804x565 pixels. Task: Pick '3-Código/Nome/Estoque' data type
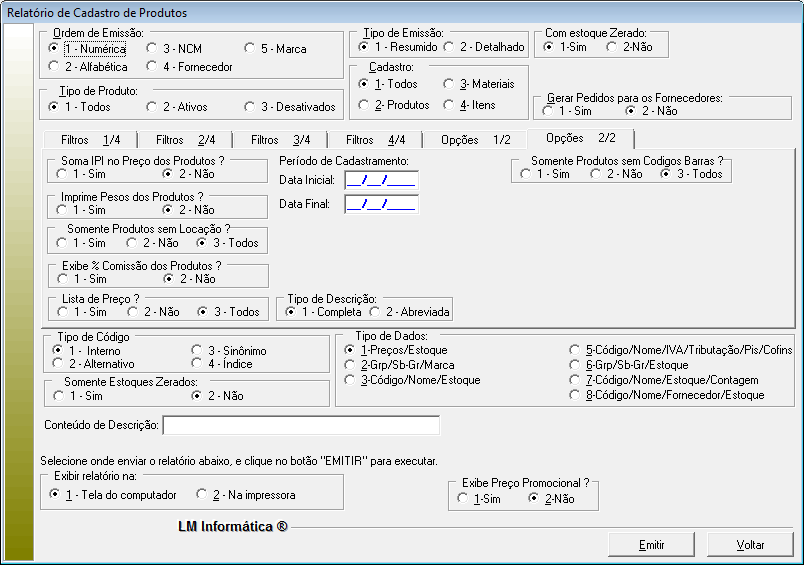(349, 380)
